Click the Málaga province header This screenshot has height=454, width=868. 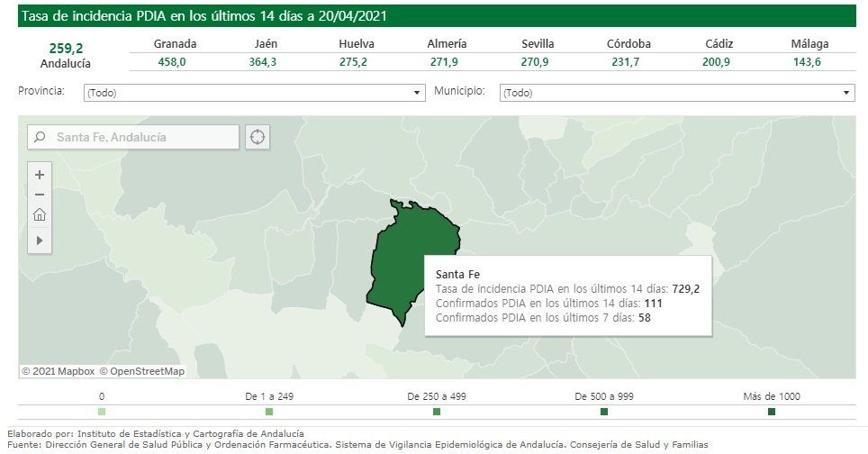pyautogui.click(x=809, y=44)
